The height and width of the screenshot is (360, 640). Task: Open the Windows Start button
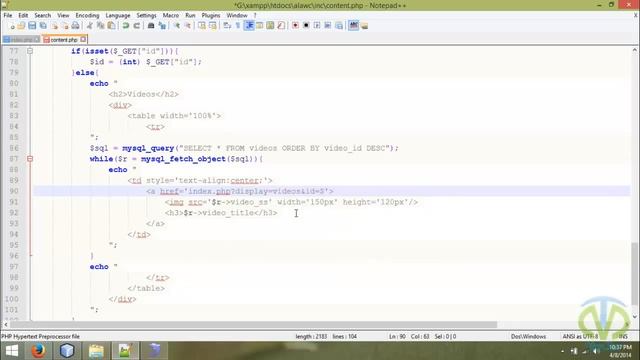(12, 351)
